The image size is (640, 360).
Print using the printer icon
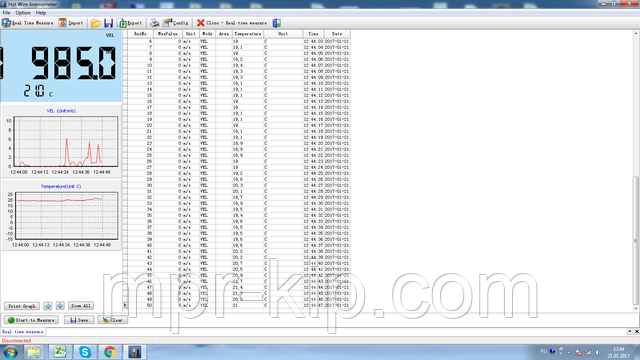(155, 23)
